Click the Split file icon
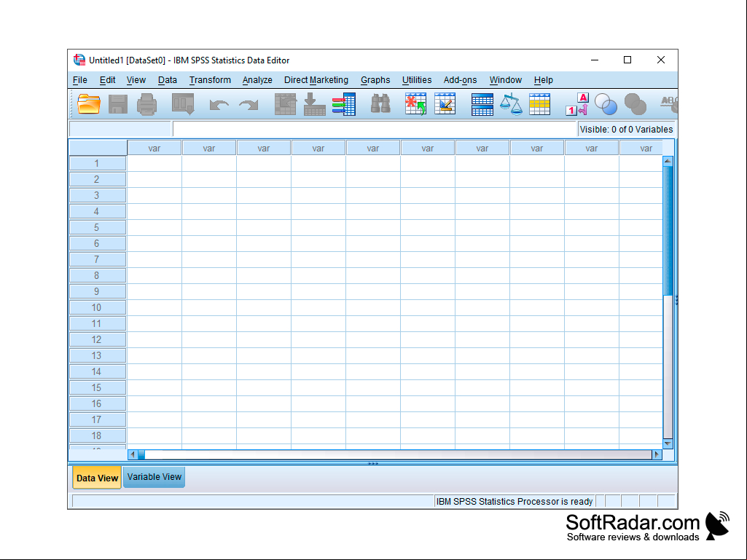 click(x=482, y=104)
